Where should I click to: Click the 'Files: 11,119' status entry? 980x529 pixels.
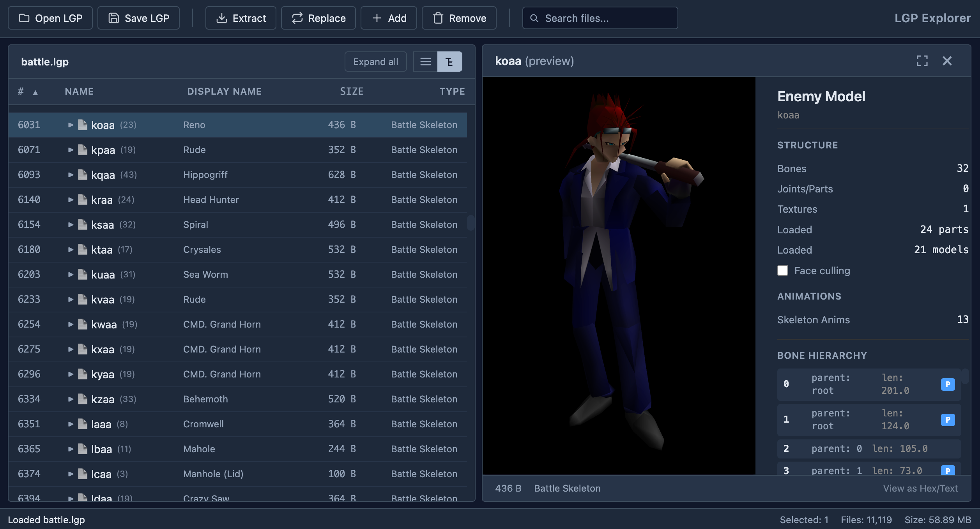(866, 520)
